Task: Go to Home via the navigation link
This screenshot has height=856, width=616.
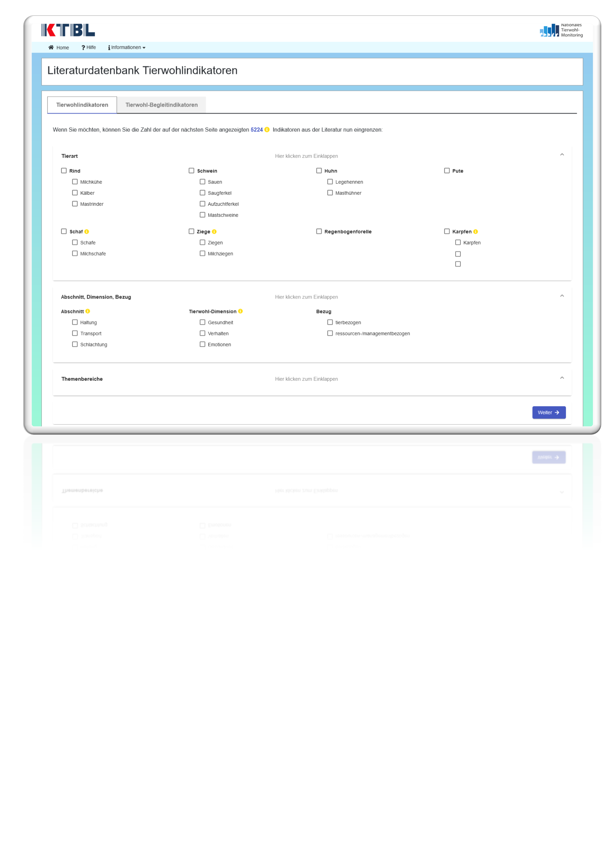Action: coord(59,48)
